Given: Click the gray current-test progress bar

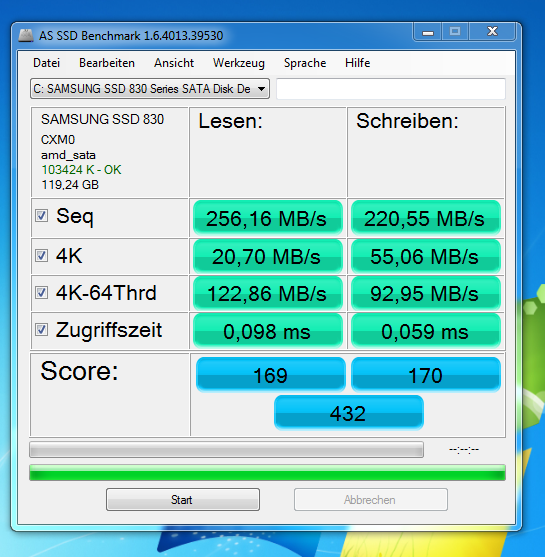Looking at the screenshot, I should 226,450.
